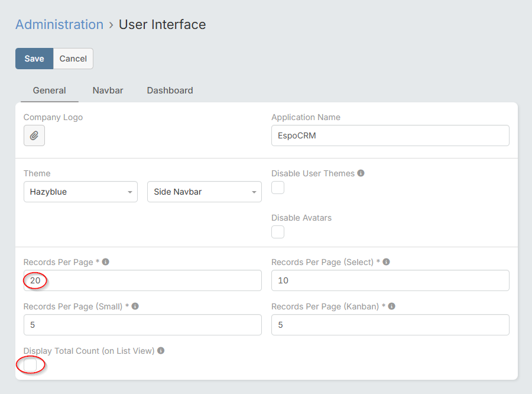
Task: Click the Application Name label
Action: pyautogui.click(x=306, y=117)
